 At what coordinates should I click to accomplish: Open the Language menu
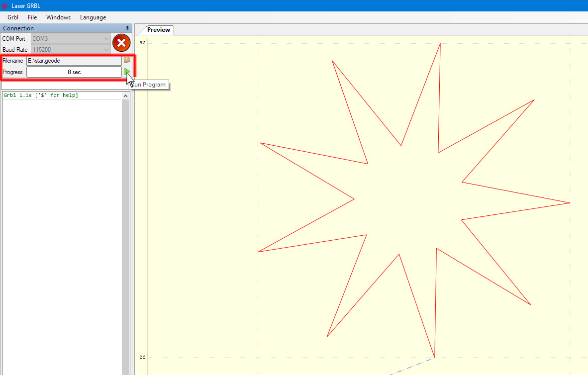[93, 17]
